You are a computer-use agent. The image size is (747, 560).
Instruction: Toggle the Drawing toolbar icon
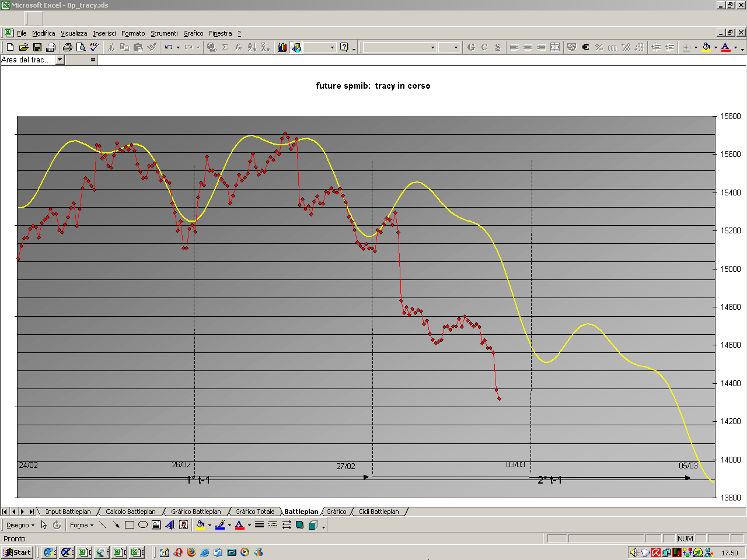point(296,47)
